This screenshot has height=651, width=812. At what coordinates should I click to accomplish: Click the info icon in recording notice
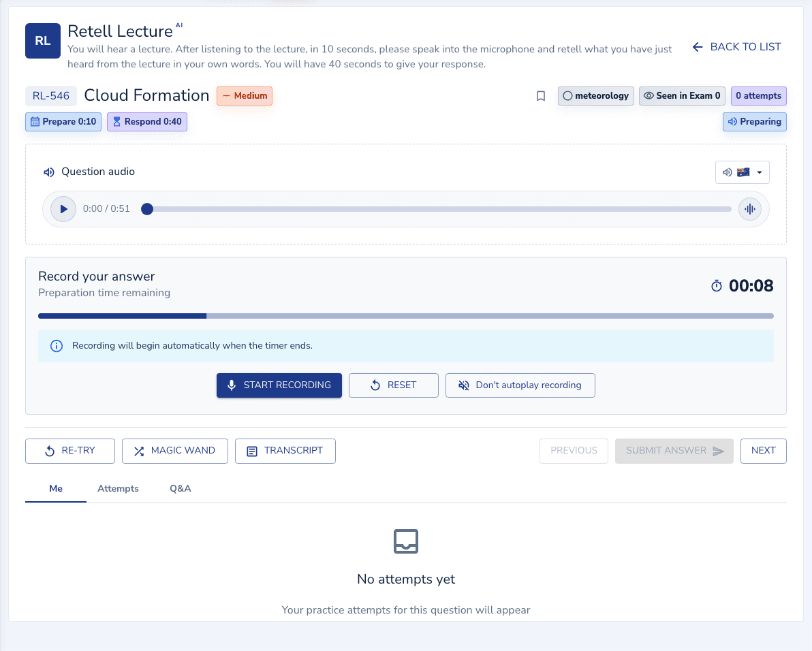click(57, 346)
